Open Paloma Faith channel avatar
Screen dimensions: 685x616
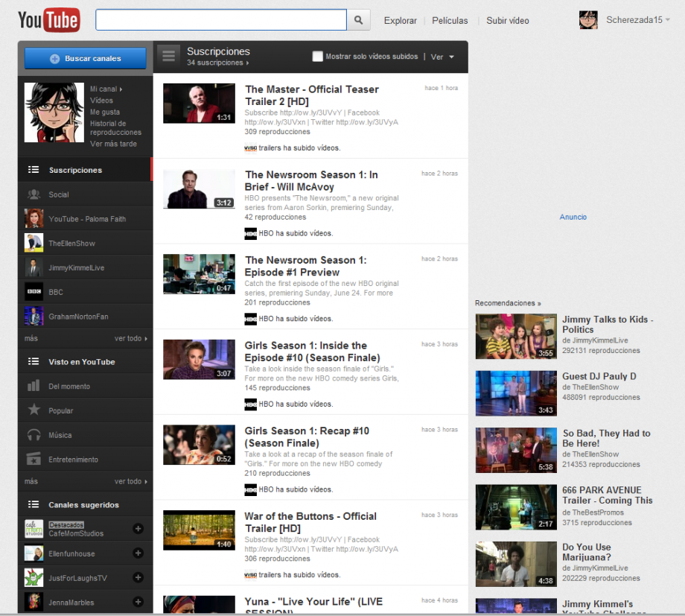click(x=34, y=218)
